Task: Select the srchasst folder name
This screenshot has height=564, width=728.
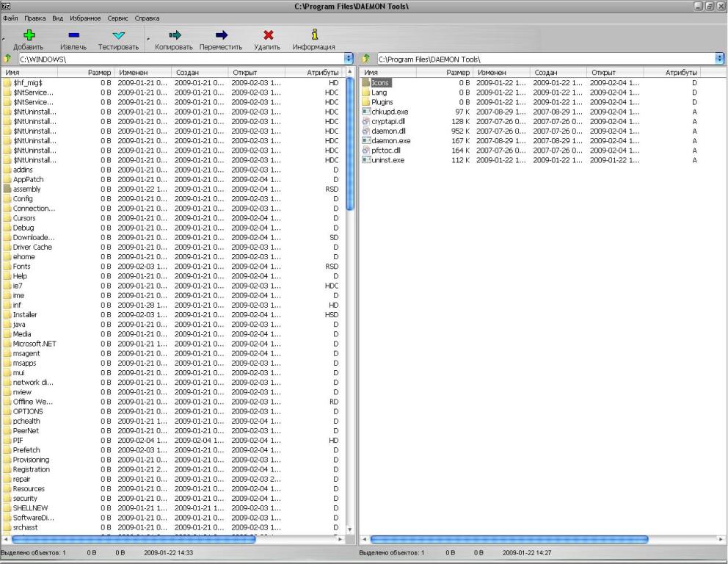Action: pyautogui.click(x=25, y=527)
